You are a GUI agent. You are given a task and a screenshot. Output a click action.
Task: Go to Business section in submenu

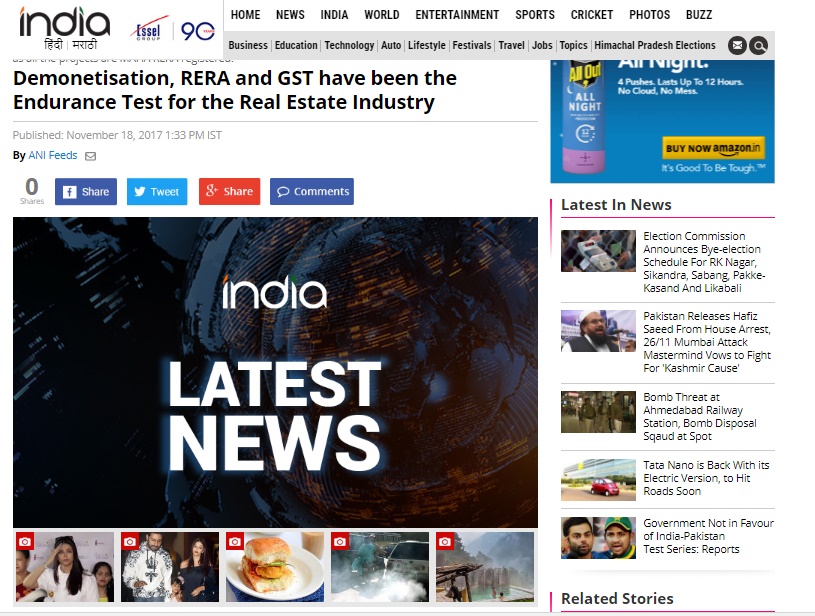tap(248, 45)
